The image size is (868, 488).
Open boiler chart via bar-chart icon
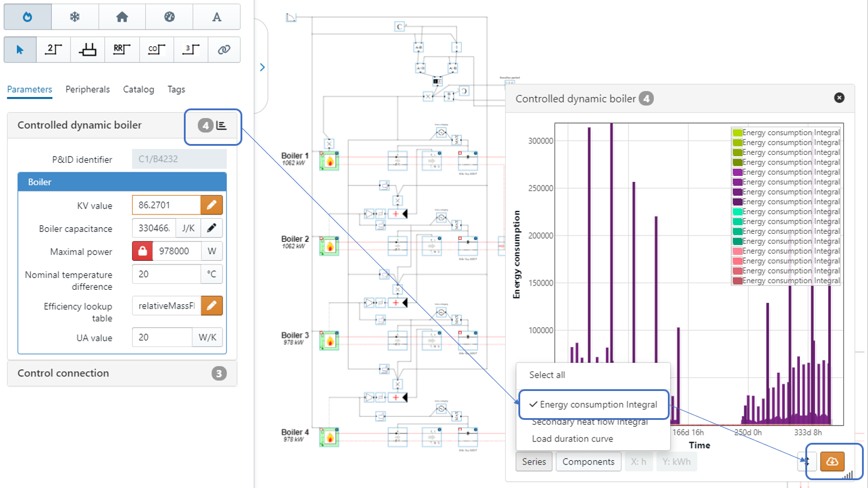221,125
